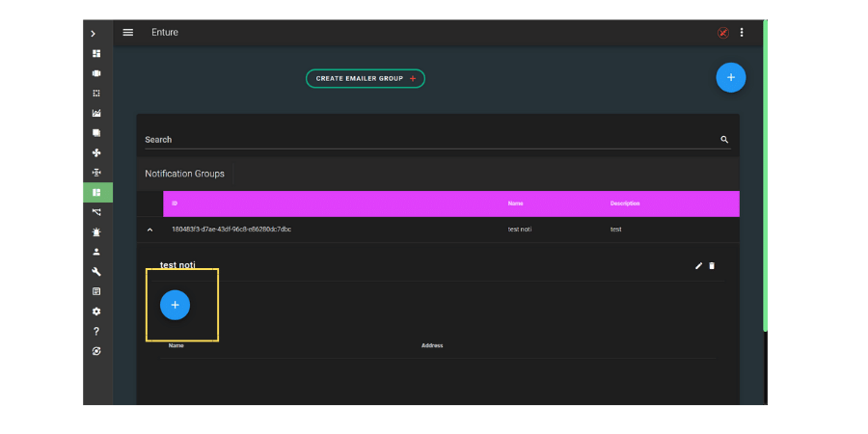Click into the Search field
The width and height of the screenshot is (868, 434).
coord(424,140)
